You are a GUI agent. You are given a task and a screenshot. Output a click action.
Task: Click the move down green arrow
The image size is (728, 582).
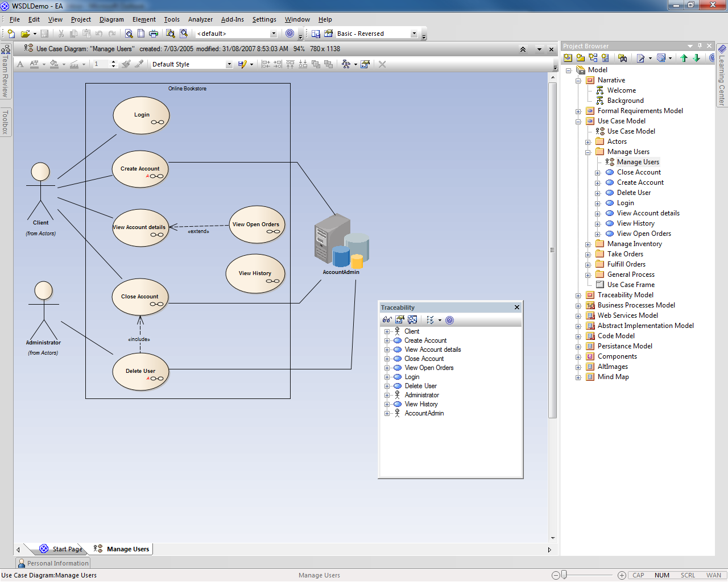pos(696,58)
